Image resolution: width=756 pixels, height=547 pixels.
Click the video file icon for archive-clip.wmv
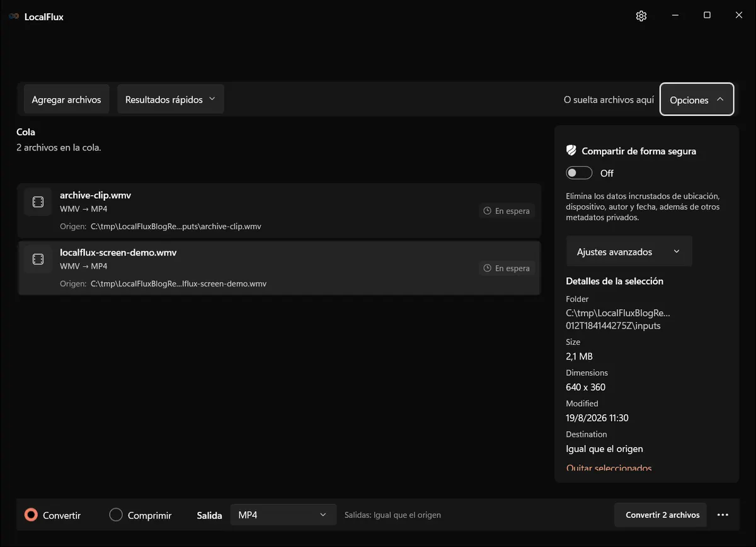tap(38, 202)
